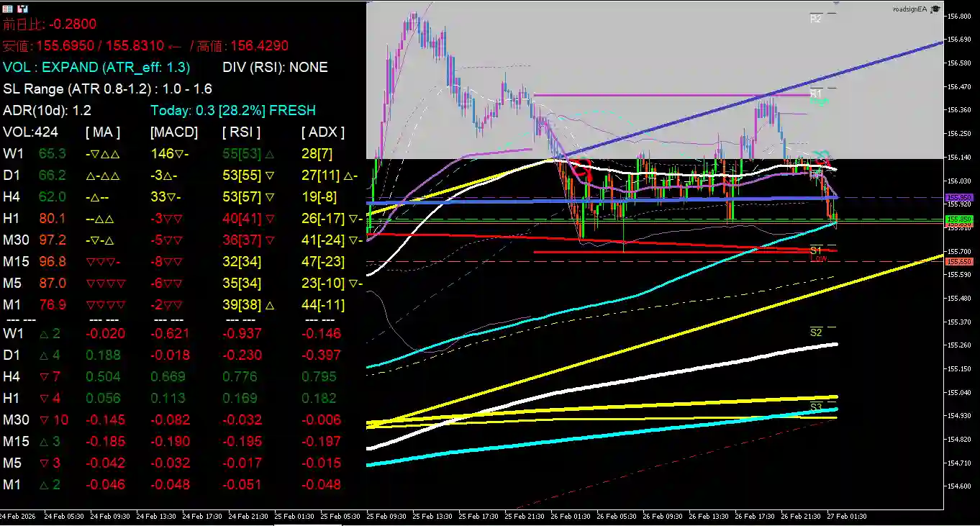This screenshot has width=980, height=526.
Task: Click the green 155.850 current price tag
Action: click(x=958, y=219)
